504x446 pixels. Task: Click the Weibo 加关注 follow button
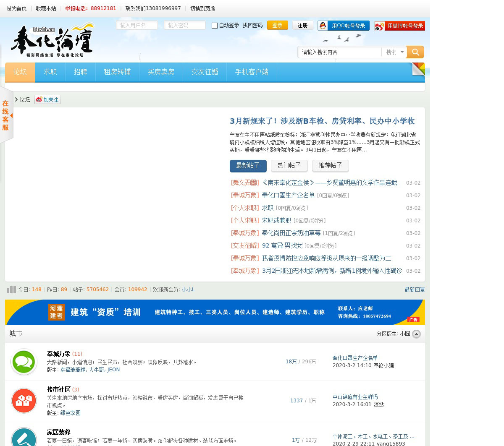[x=47, y=99]
